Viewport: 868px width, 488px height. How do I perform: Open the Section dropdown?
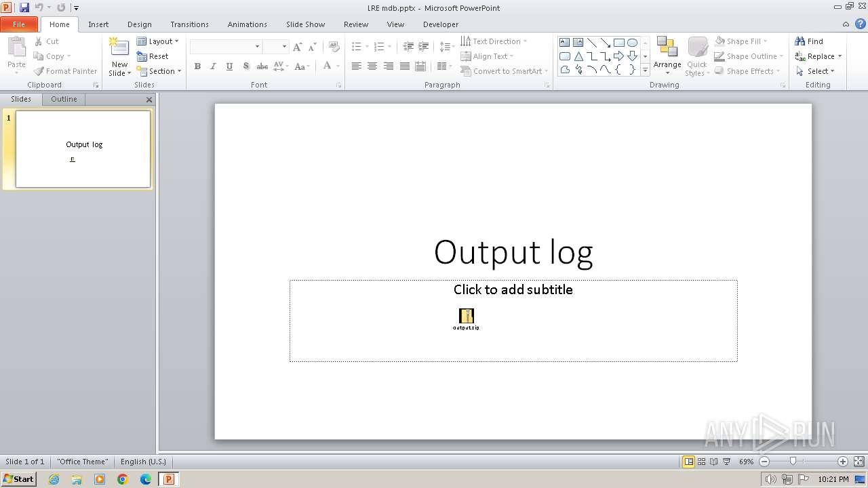(x=159, y=71)
